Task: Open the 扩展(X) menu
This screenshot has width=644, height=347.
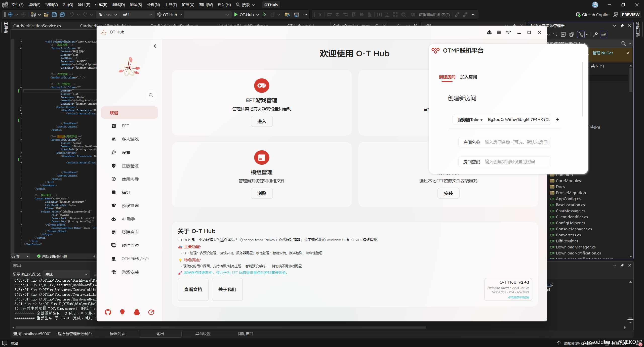Action: pyautogui.click(x=188, y=5)
